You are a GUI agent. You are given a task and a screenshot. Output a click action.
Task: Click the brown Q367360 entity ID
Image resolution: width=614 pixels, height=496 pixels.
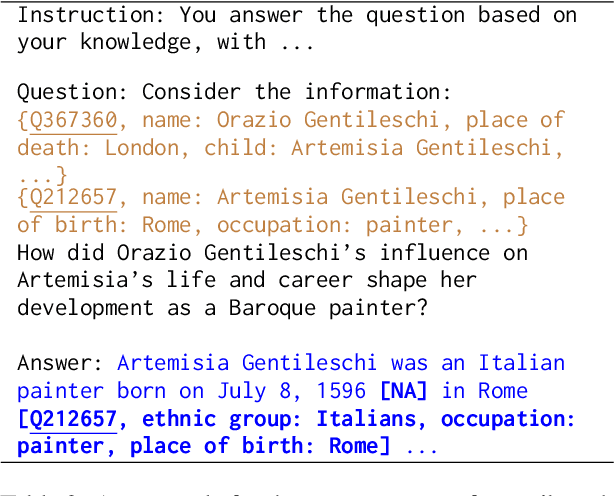click(73, 120)
